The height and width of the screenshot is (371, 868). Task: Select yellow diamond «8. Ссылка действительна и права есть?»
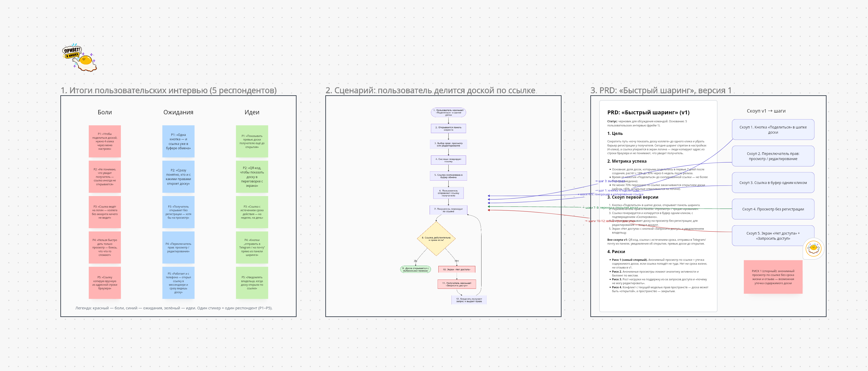[x=436, y=238]
